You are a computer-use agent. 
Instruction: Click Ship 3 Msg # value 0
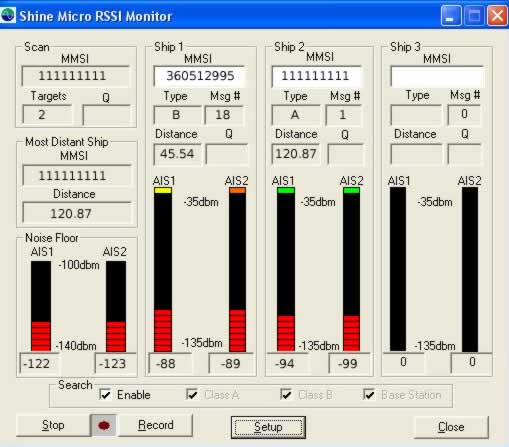point(464,115)
